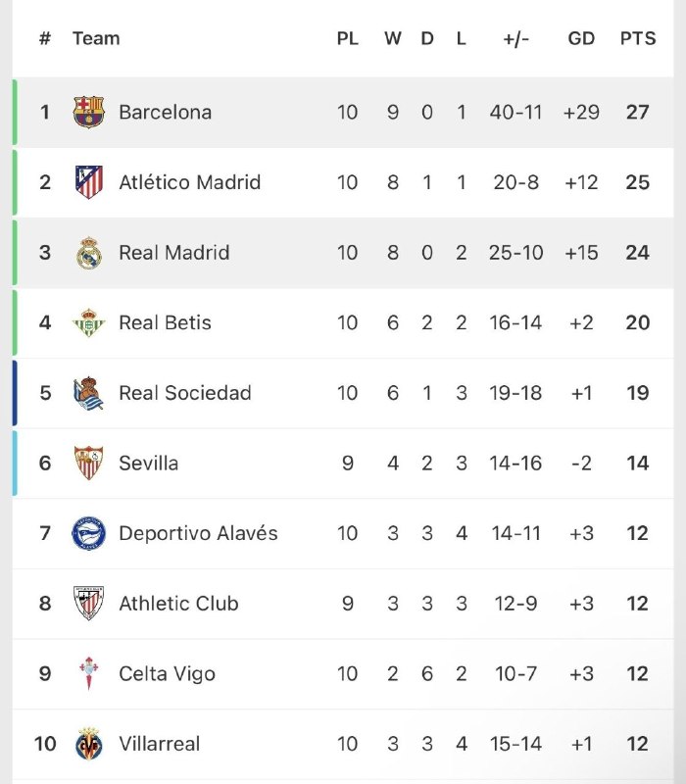
Task: Select the Deportivo Alavés team name
Action: pyautogui.click(x=198, y=533)
